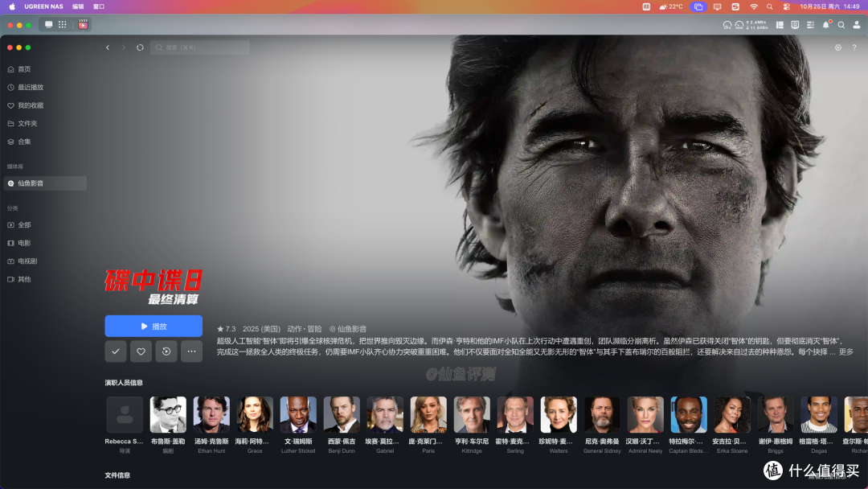This screenshot has width=868, height=489.
Task: Select cast photo 特拉梅尔·... Captain Bledsoe
Action: point(689,414)
